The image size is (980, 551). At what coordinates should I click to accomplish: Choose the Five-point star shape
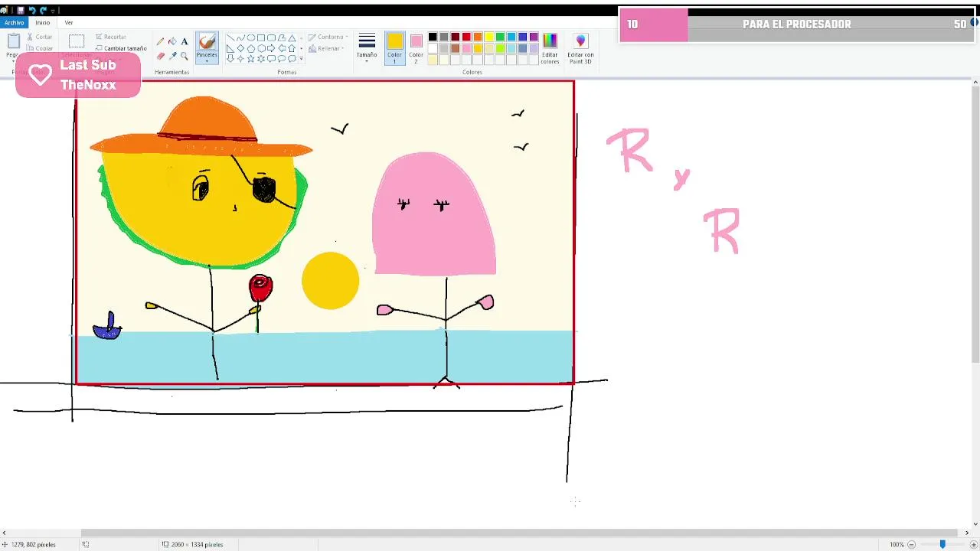251,59
